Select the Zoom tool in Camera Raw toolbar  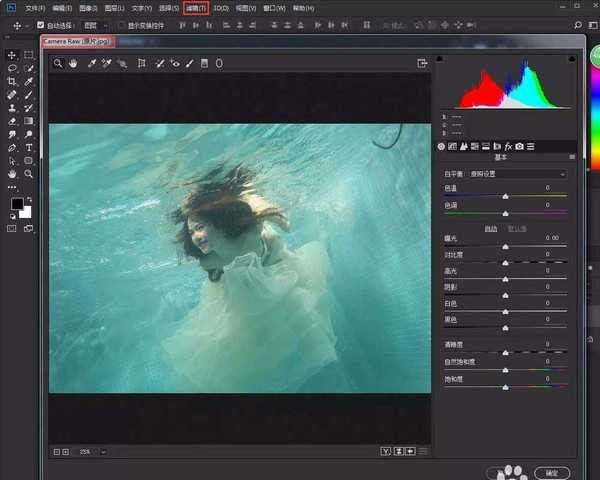pos(59,63)
